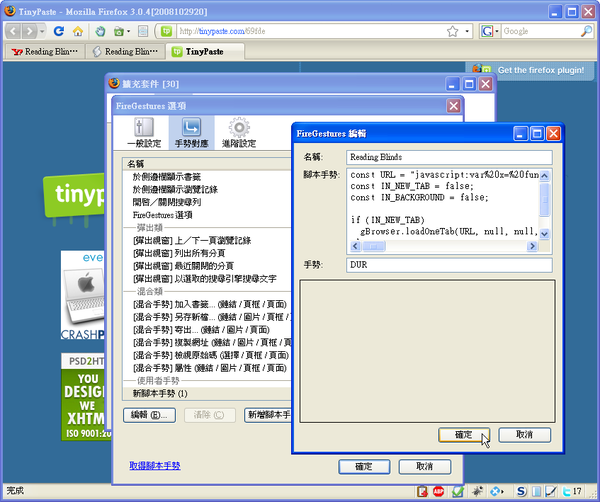The width and height of the screenshot is (600, 502).
Task: Click into the Google search box
Action: [540, 31]
